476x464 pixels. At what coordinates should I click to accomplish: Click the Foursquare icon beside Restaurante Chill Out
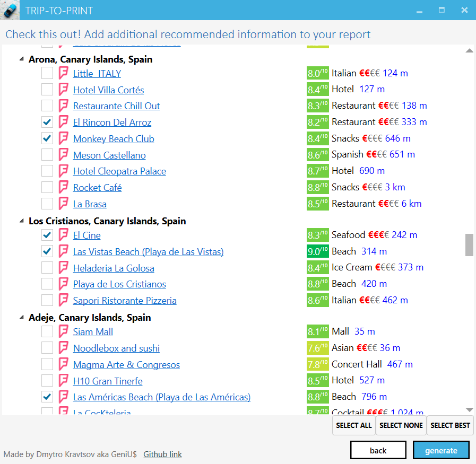pyautogui.click(x=64, y=106)
